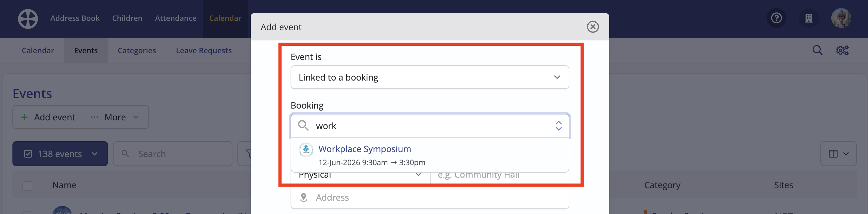
Task: Select the Calendar top menu item
Action: 225,18
